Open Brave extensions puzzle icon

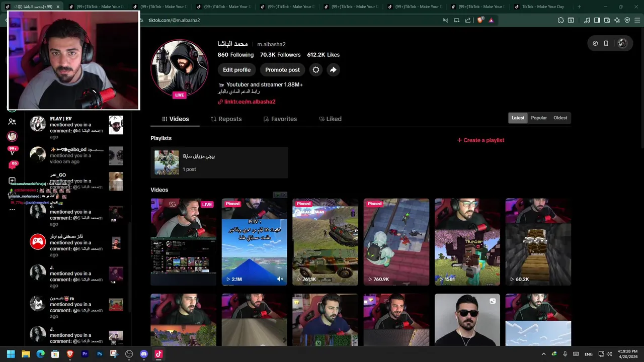[560, 20]
